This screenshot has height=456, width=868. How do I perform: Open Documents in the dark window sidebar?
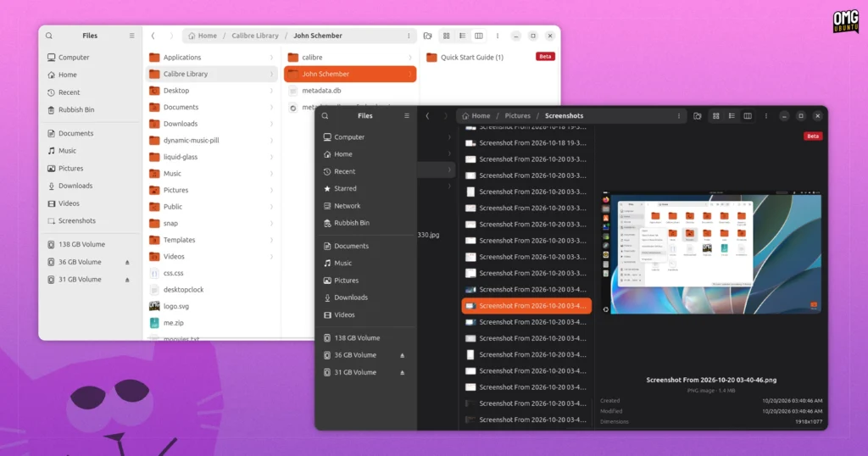tap(346, 246)
